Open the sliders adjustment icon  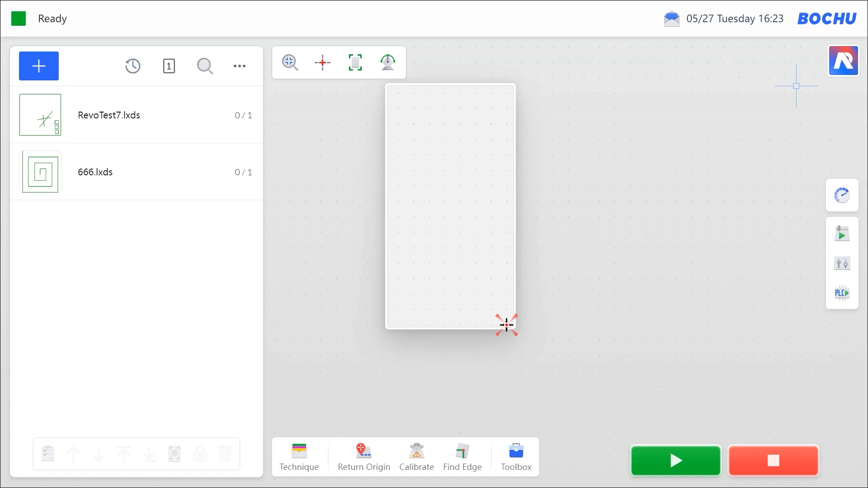[x=842, y=263]
